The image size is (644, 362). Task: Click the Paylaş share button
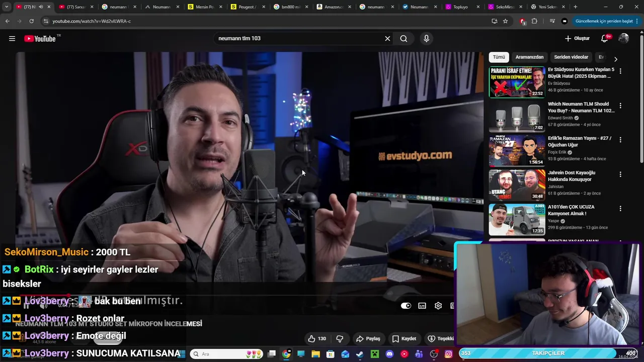(x=368, y=339)
